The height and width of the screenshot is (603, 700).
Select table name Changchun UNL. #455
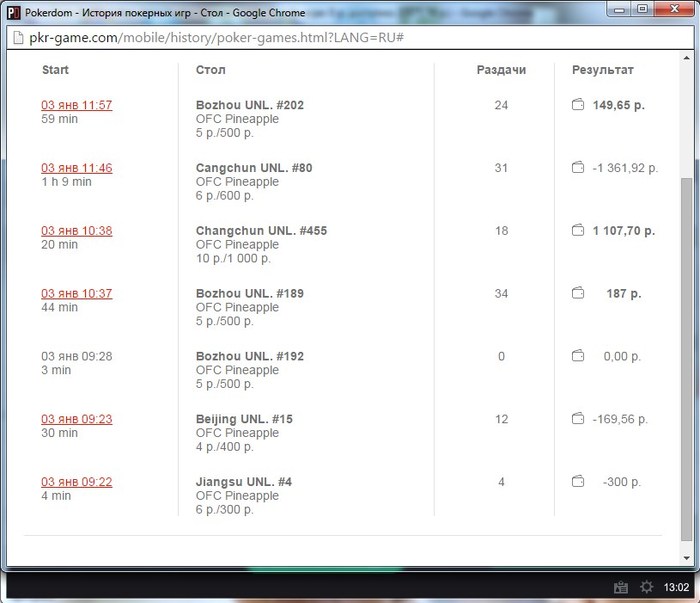[x=261, y=230]
